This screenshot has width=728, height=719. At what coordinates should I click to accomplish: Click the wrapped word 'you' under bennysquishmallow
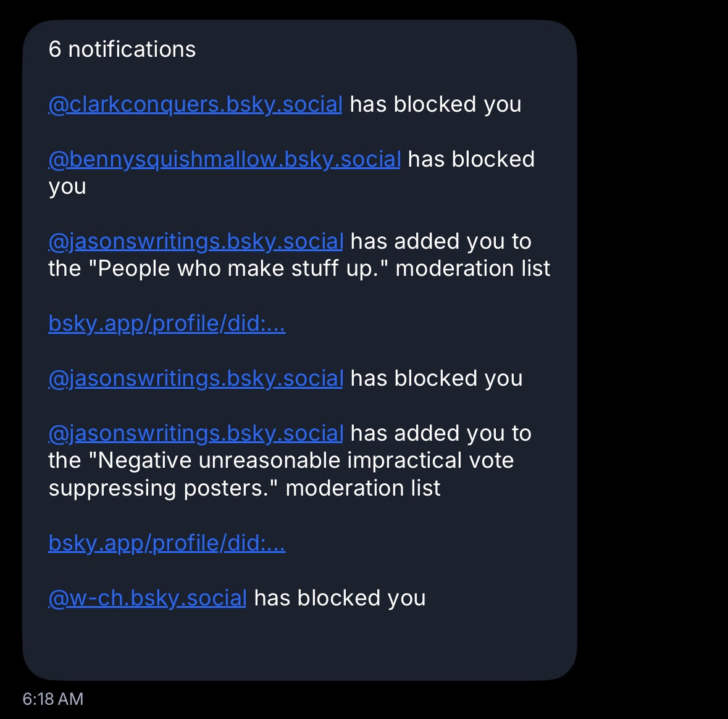coord(67,186)
